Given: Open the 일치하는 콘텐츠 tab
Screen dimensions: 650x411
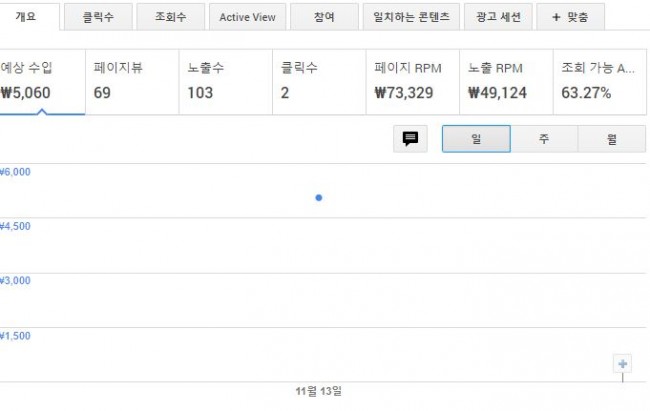Looking at the screenshot, I should click(x=412, y=17).
